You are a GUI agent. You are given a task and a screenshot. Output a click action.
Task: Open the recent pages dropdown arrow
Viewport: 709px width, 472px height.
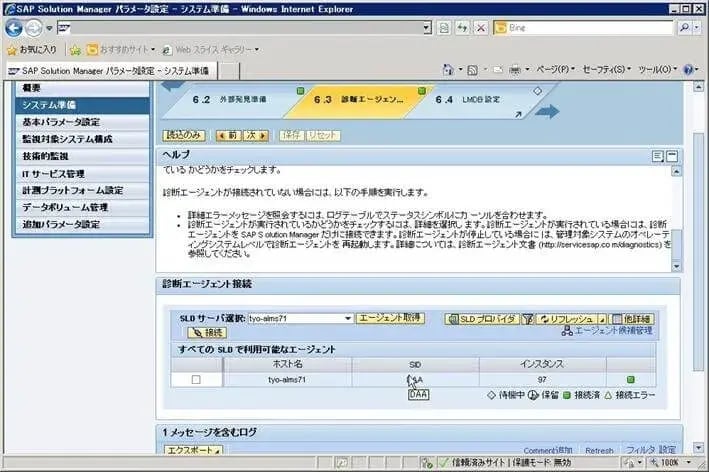pyautogui.click(x=49, y=28)
